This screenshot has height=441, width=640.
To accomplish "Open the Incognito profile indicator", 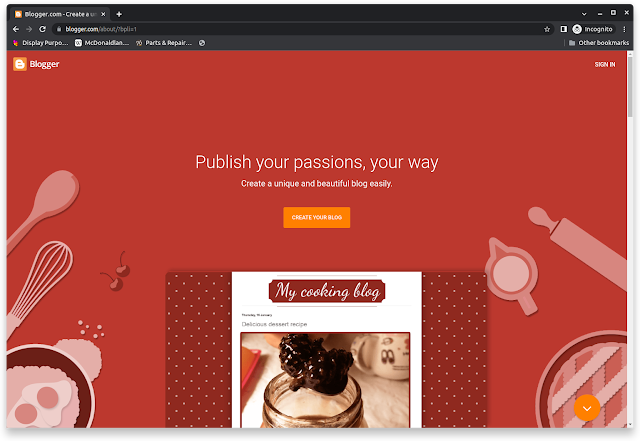I will 593,29.
